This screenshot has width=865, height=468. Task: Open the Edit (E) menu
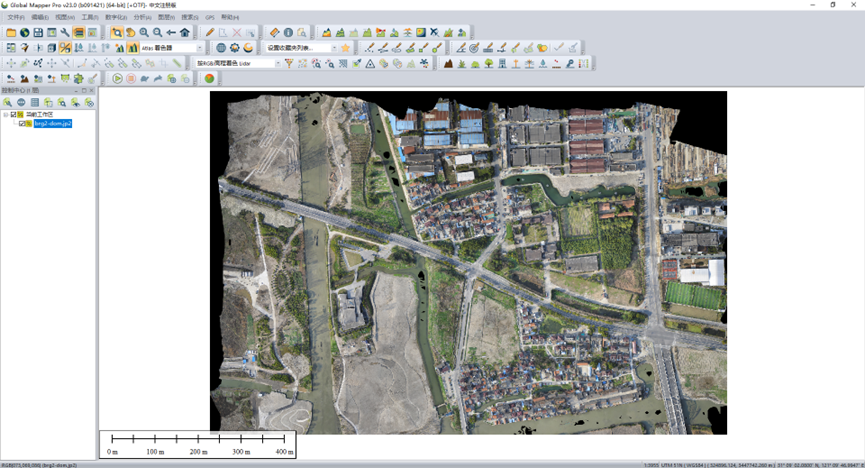pos(40,18)
